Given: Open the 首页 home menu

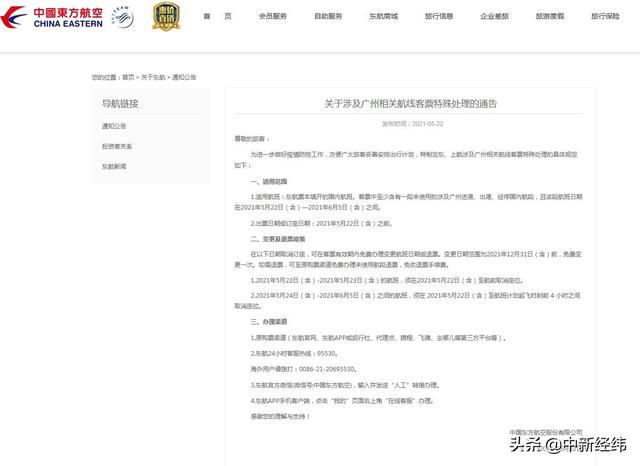Looking at the screenshot, I should click(217, 17).
